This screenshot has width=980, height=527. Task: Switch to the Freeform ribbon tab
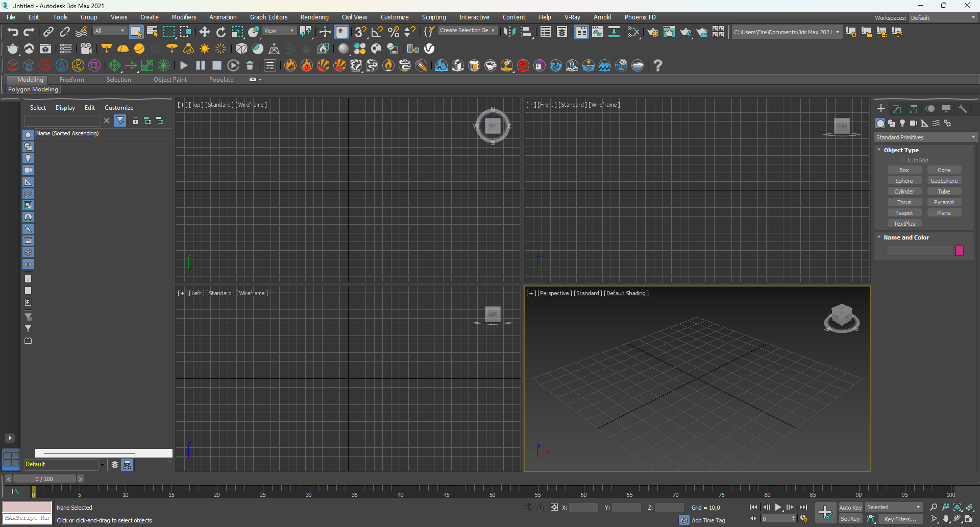pos(71,80)
